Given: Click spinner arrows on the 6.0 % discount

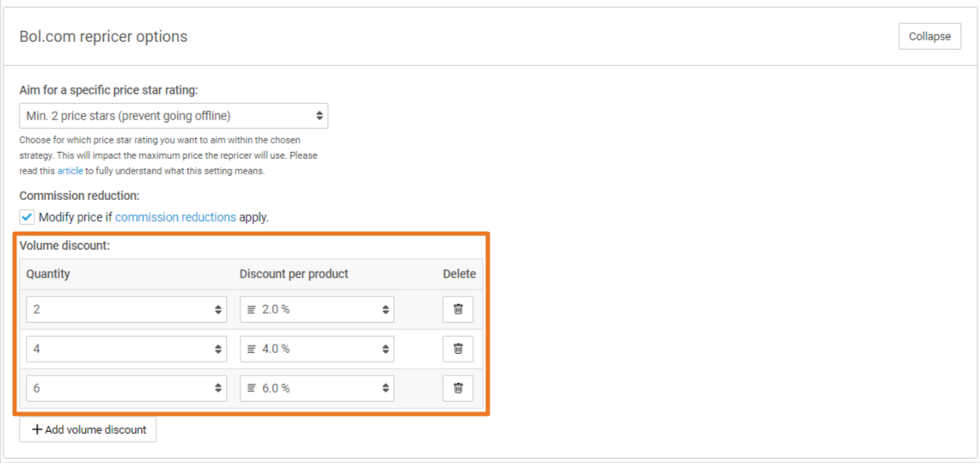Looking at the screenshot, I should pyautogui.click(x=386, y=388).
